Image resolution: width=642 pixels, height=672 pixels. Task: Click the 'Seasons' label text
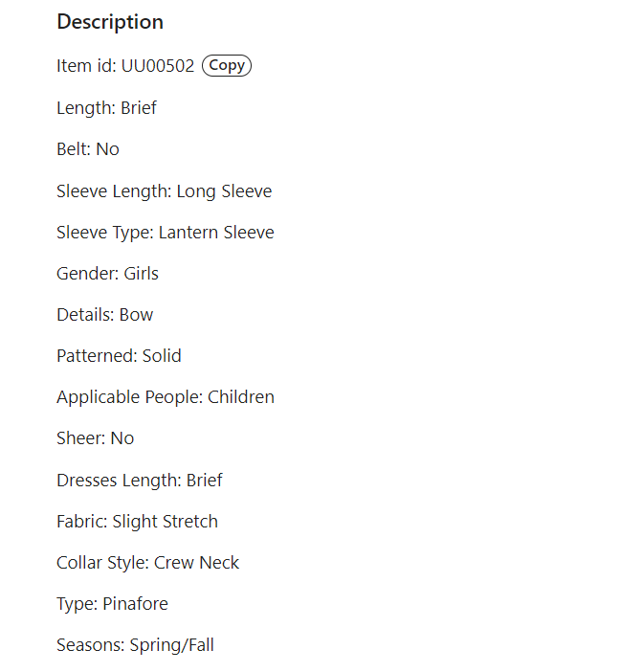[x=90, y=645]
